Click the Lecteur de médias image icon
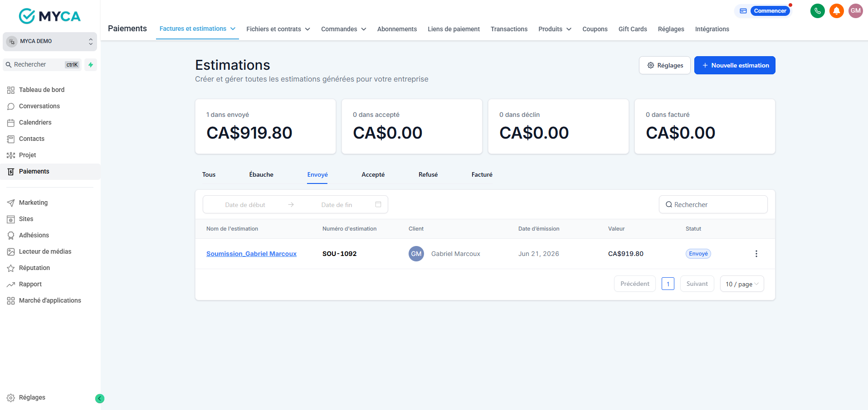The width and height of the screenshot is (868, 410). [x=11, y=252]
